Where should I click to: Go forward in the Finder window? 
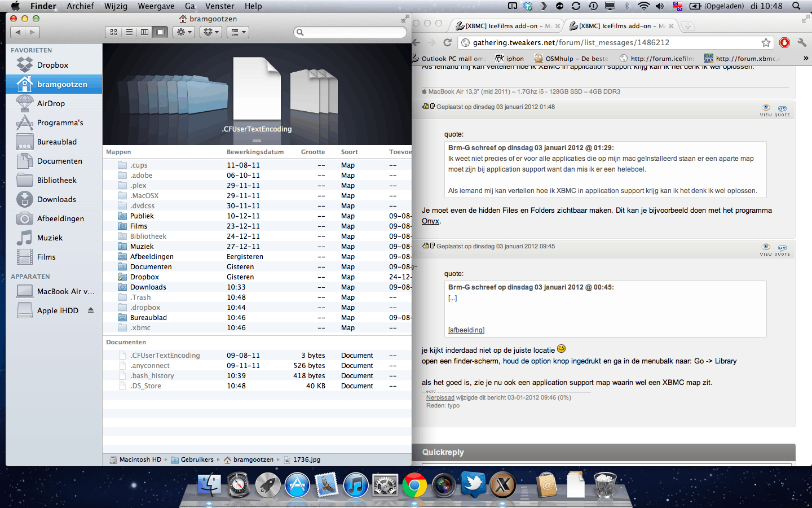(x=32, y=32)
